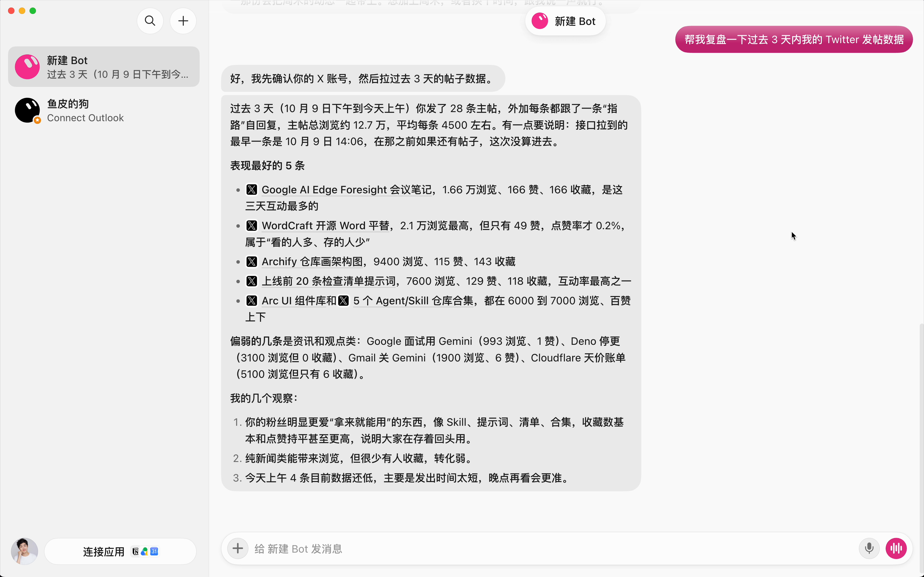Image resolution: width=924 pixels, height=577 pixels.
Task: Click X icon beside 上线前 20 条检查清单
Action: tap(252, 281)
